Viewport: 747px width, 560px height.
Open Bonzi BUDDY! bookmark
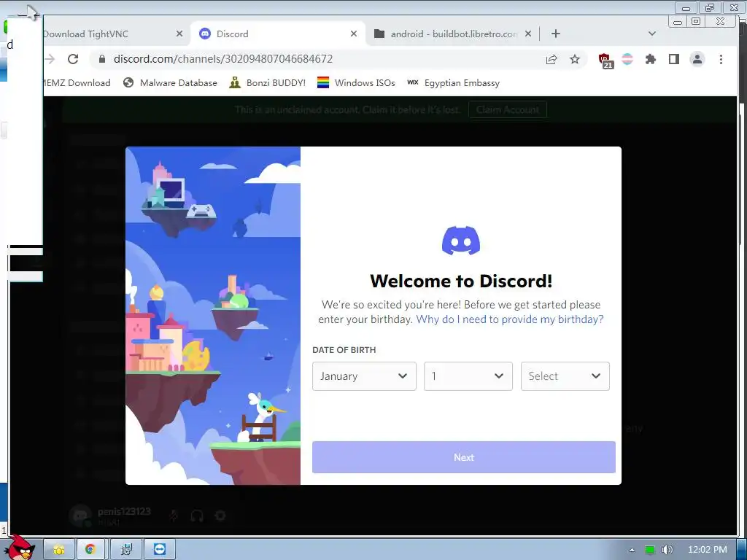267,83
